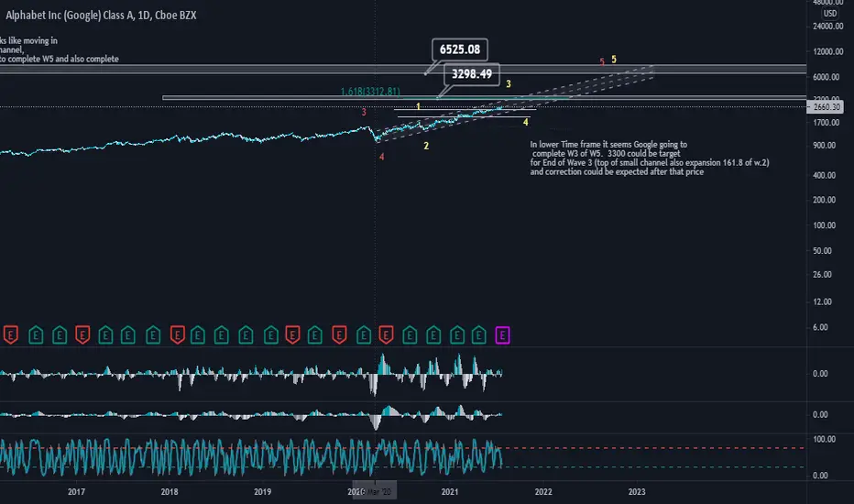Select the third red earnings marker from left
This screenshot has height=504, width=854.
click(x=178, y=334)
